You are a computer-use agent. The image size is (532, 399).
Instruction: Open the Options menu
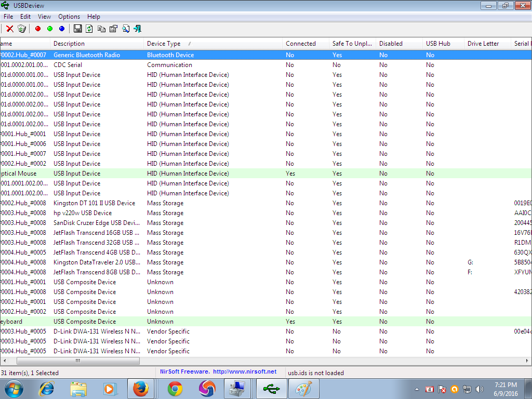coord(69,17)
